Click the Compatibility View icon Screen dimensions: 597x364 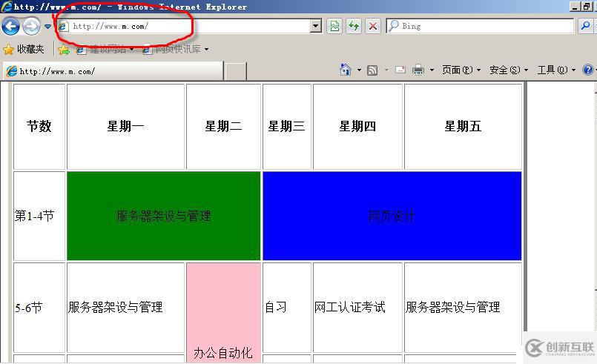334,26
